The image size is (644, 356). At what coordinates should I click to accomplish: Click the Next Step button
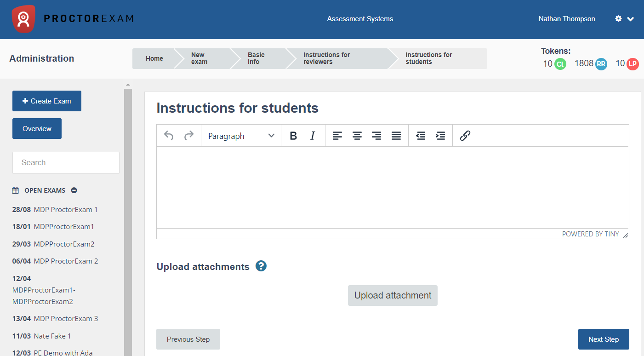[x=604, y=339]
